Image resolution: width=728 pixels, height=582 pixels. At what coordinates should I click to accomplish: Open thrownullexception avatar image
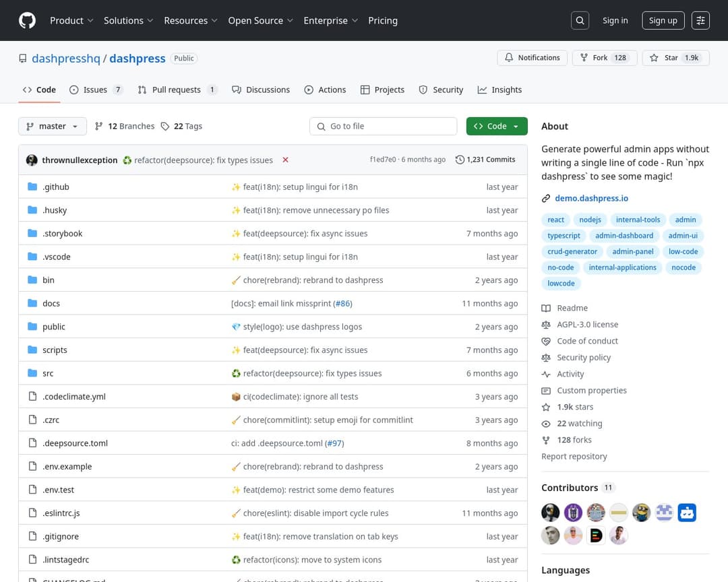click(32, 160)
